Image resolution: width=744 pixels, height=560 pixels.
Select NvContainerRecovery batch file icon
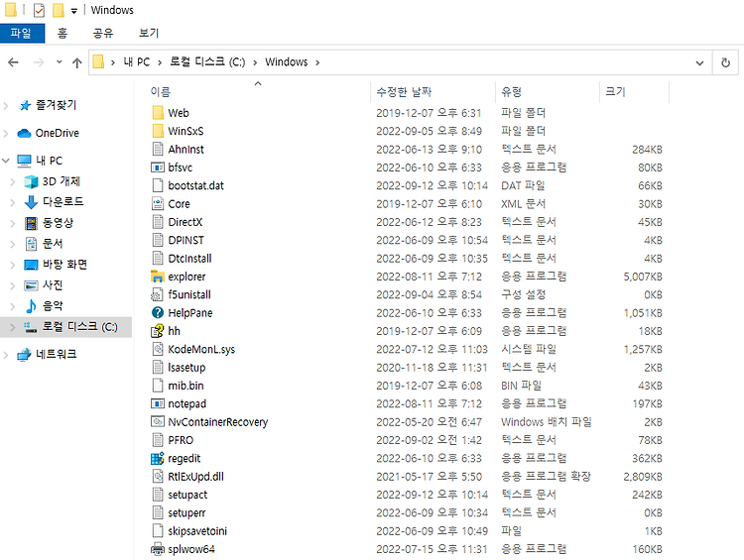point(158,422)
